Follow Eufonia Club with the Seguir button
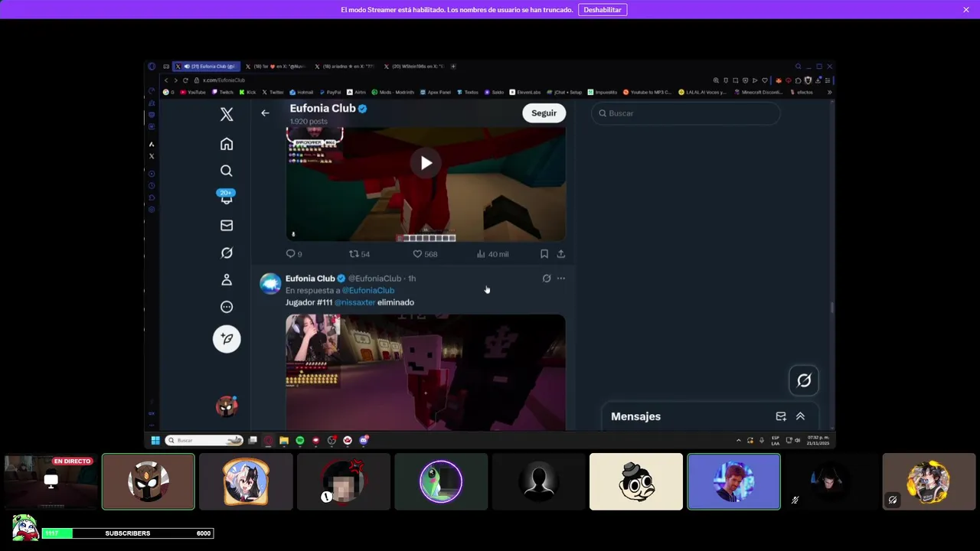The height and width of the screenshot is (551, 980). (544, 113)
